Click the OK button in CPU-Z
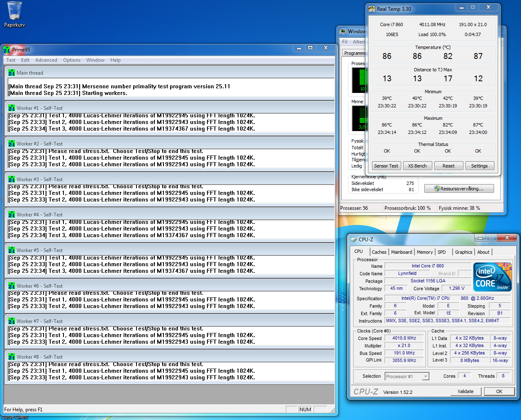 coord(499,391)
